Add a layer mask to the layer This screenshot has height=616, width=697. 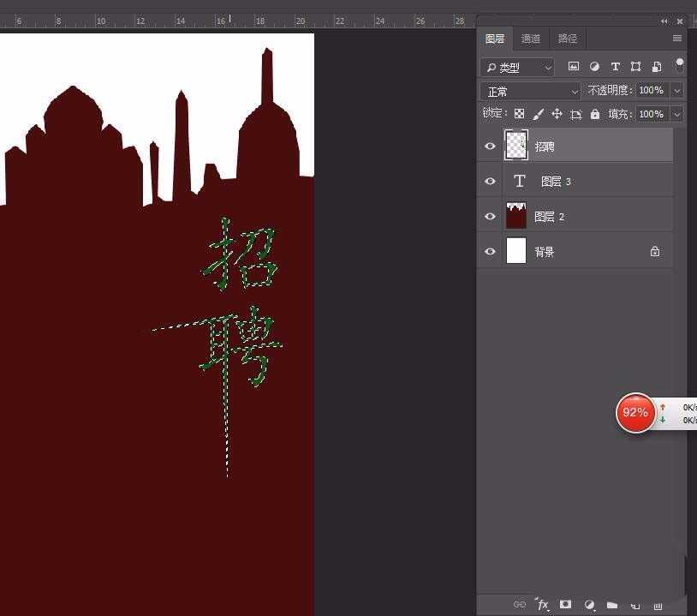click(x=565, y=604)
